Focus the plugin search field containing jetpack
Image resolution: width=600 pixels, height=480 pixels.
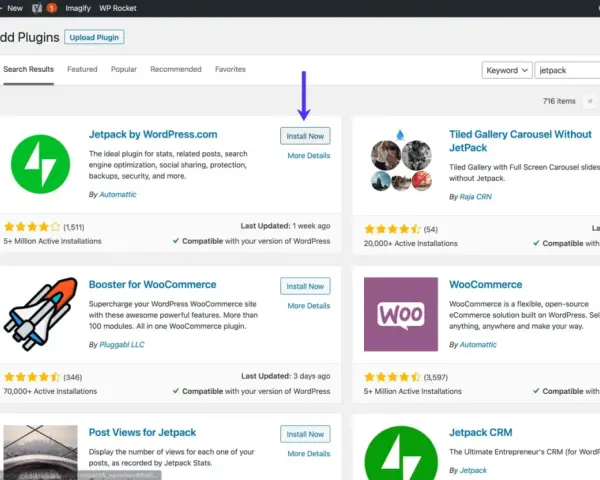tap(567, 70)
